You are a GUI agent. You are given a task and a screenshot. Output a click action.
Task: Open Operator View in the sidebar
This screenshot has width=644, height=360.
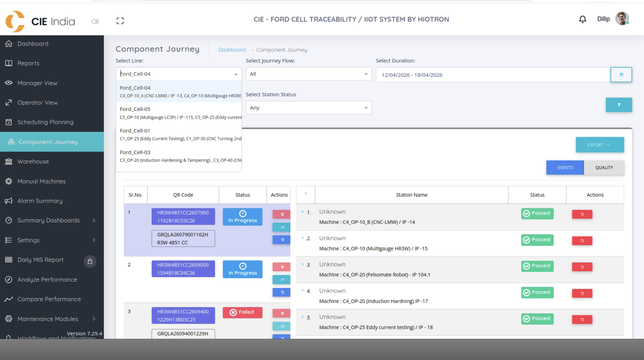[52, 103]
